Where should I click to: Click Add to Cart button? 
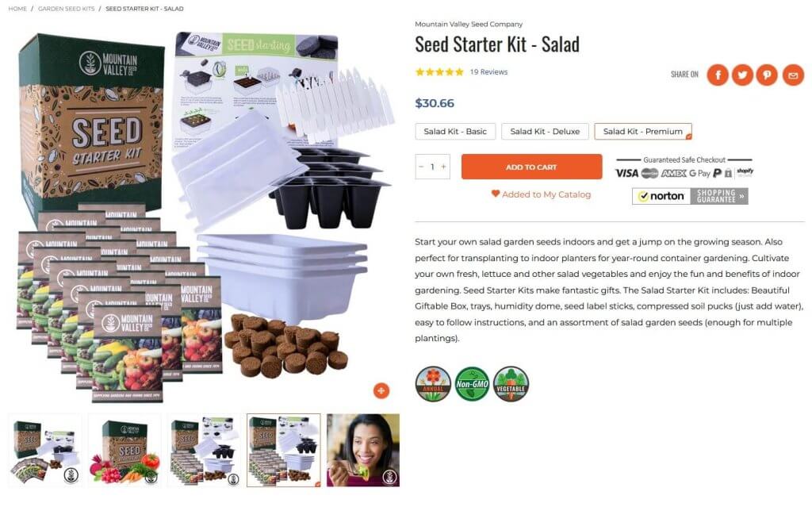click(x=531, y=167)
